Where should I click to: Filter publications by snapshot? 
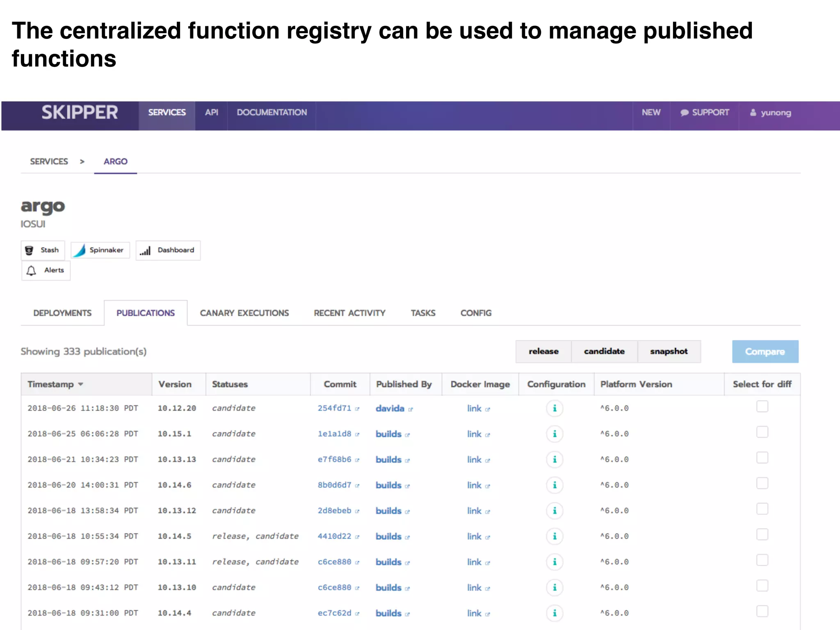pos(669,352)
